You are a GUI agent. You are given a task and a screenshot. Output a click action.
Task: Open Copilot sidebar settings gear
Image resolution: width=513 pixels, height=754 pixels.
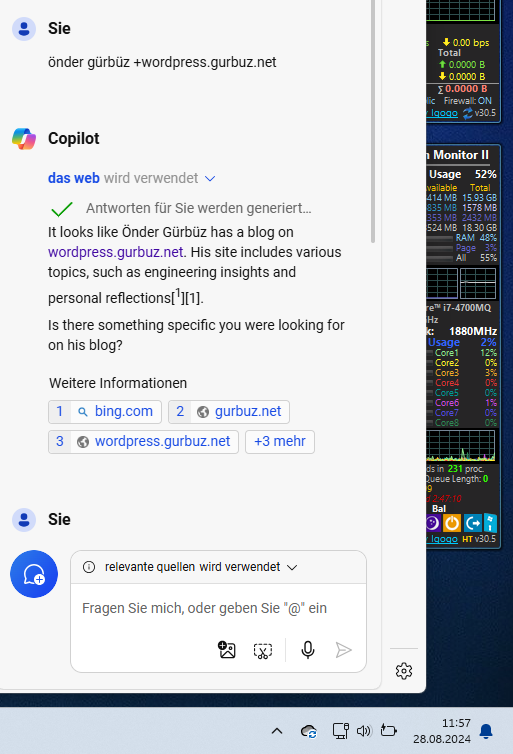tap(404, 670)
